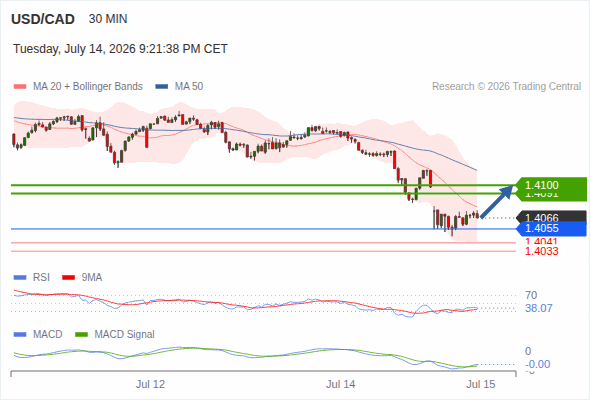This screenshot has width=590, height=400.
Task: Click the MACD legend label
Action: point(47,335)
